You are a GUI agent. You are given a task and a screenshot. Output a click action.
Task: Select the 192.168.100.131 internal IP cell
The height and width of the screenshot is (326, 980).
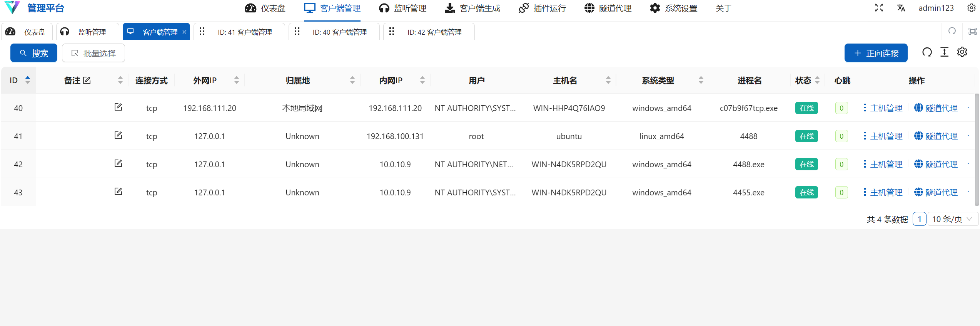pos(395,136)
